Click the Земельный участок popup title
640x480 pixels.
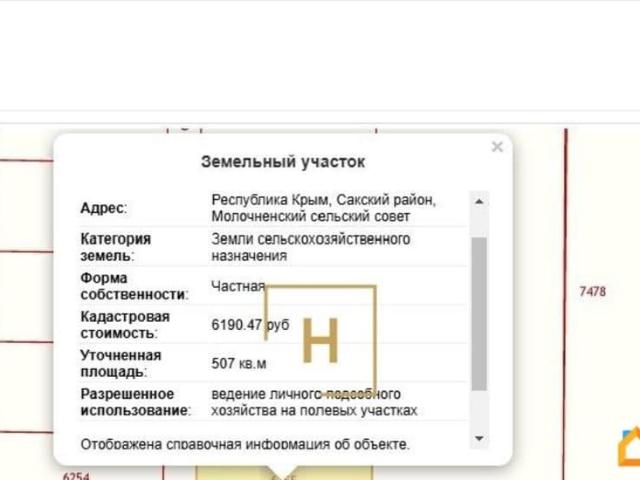click(x=283, y=162)
